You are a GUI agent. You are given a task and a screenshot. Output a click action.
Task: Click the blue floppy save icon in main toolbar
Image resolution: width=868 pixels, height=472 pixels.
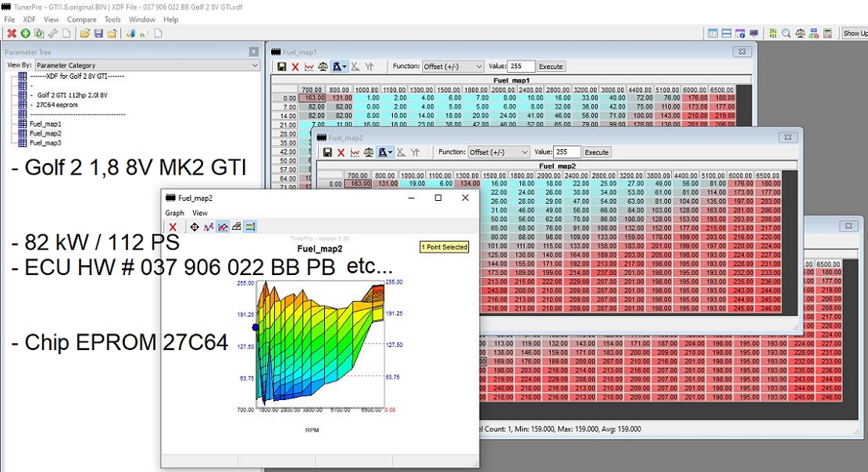98,34
